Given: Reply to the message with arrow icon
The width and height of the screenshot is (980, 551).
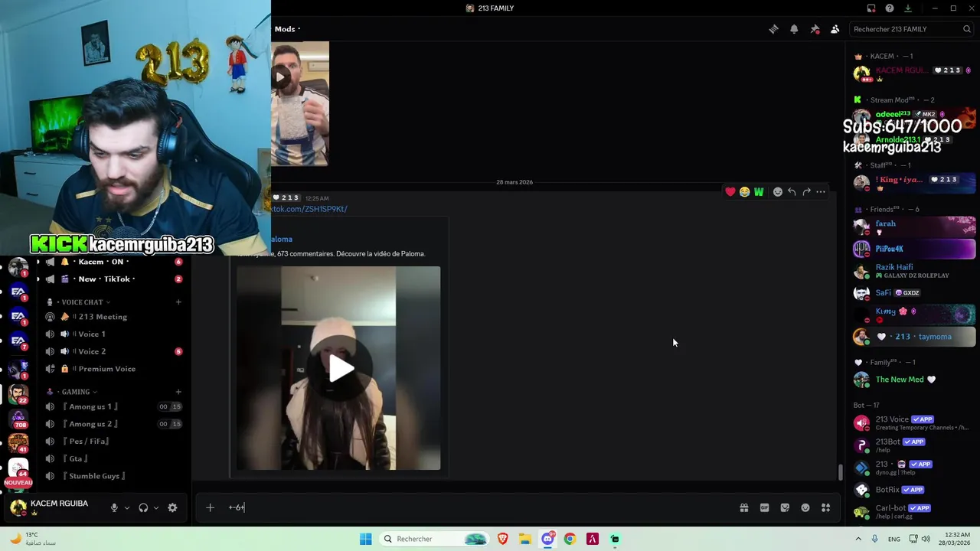Looking at the screenshot, I should pos(792,192).
